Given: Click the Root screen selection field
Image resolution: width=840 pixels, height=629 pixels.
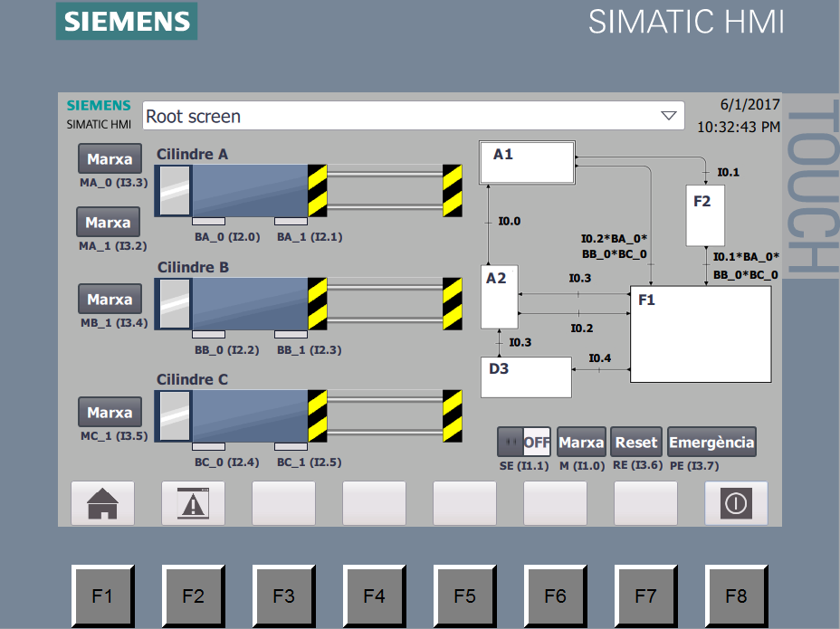Looking at the screenshot, I should (x=398, y=116).
